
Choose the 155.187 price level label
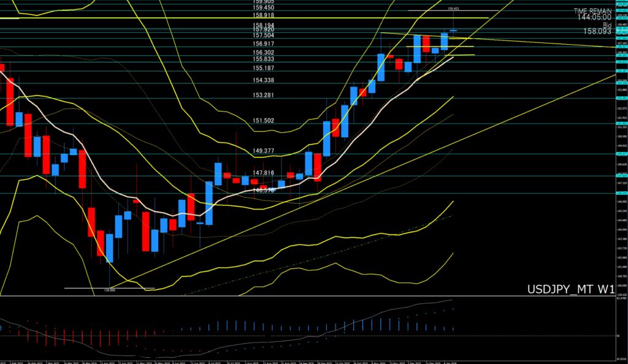[263, 68]
